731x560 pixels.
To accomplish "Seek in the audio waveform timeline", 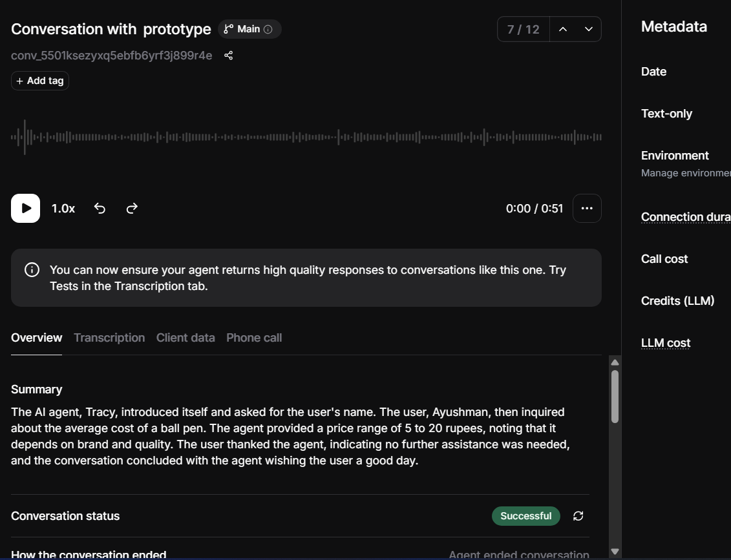I will tap(306, 137).
